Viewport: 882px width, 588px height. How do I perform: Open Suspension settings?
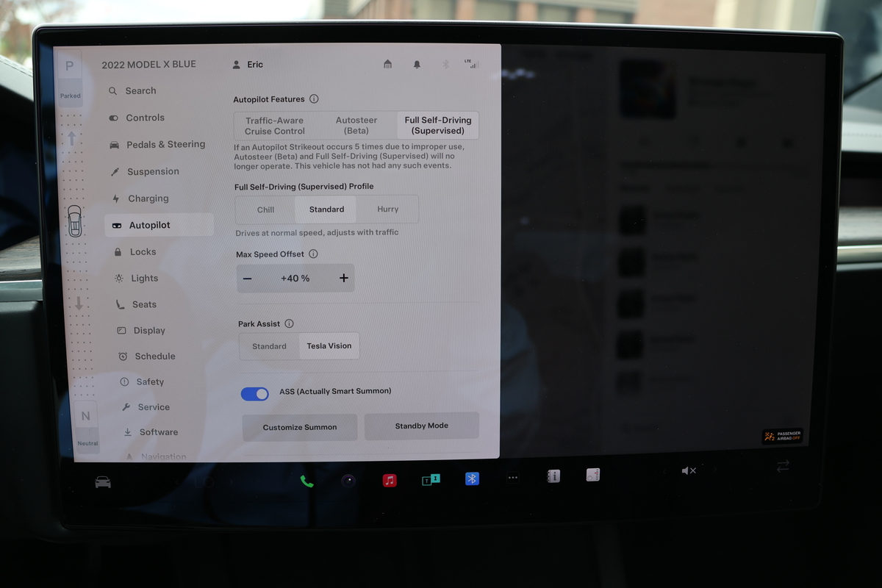click(145, 171)
